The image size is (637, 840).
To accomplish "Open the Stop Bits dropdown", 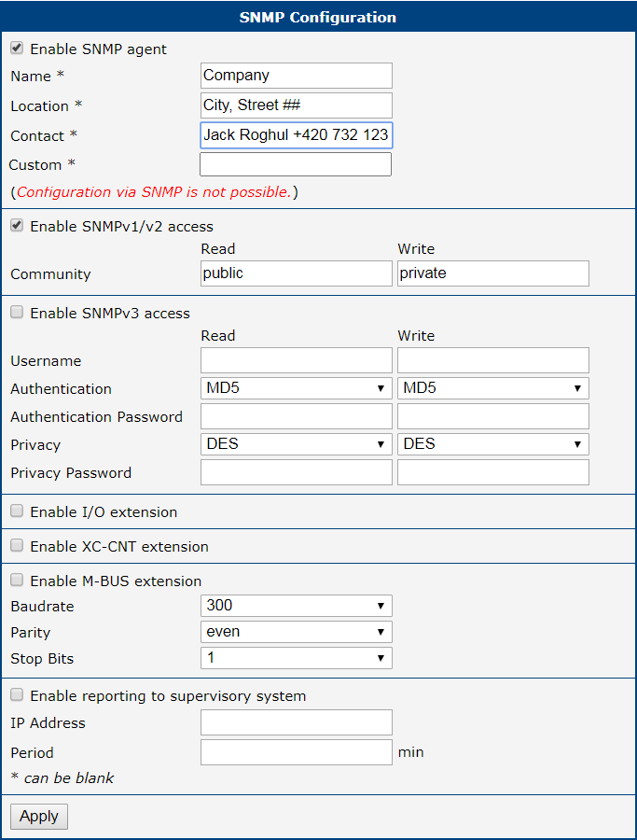I will click(297, 658).
